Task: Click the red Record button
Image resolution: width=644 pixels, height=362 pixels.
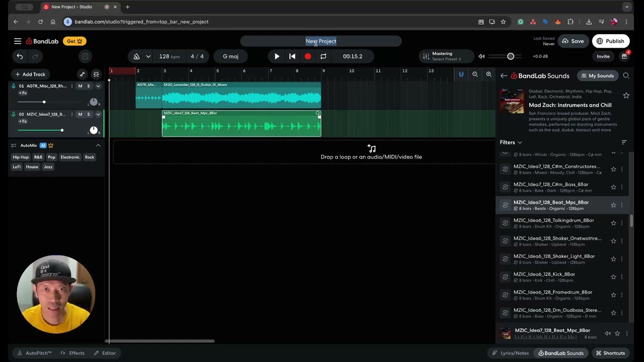Action: pyautogui.click(x=308, y=56)
